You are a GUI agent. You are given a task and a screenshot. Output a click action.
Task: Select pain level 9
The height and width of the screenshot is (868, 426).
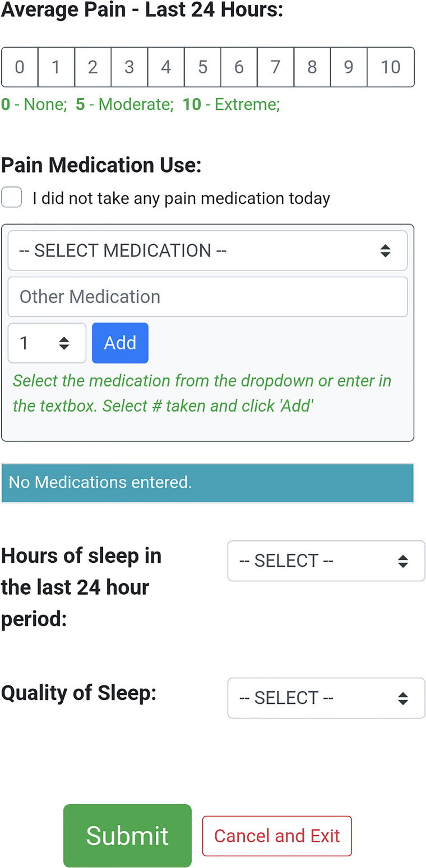(349, 67)
